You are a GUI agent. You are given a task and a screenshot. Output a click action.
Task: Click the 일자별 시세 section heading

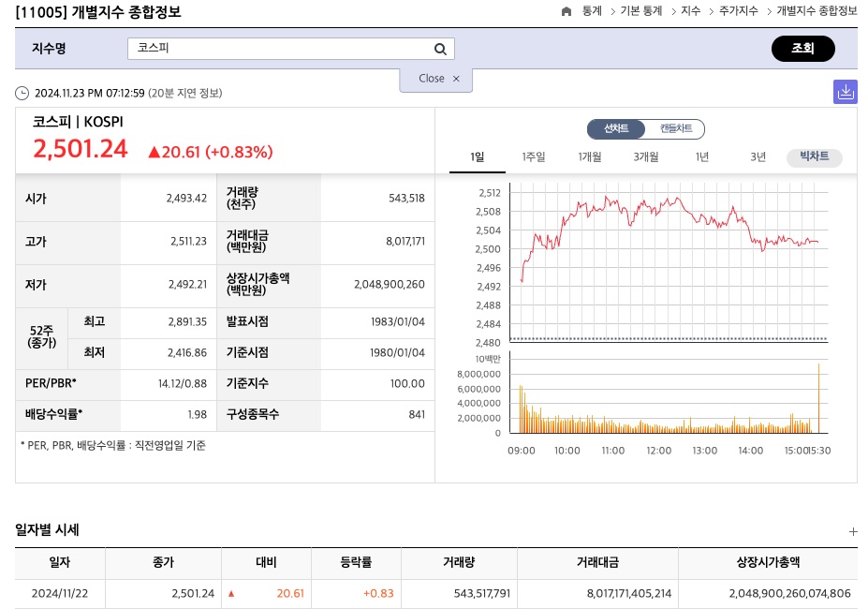pos(47,530)
